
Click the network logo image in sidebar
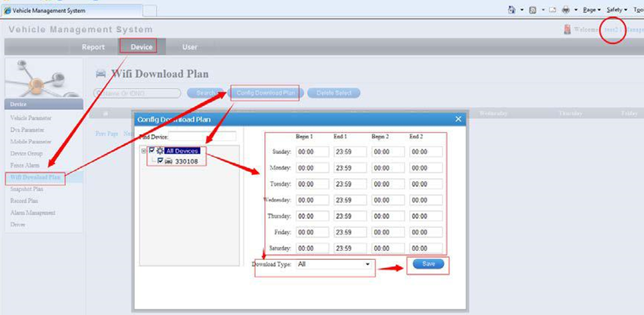44,78
